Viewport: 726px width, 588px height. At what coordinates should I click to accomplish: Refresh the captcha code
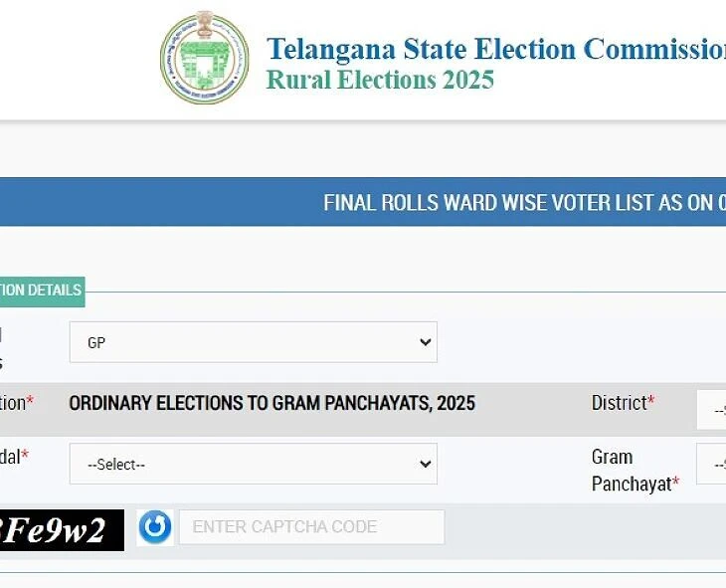pos(155,527)
